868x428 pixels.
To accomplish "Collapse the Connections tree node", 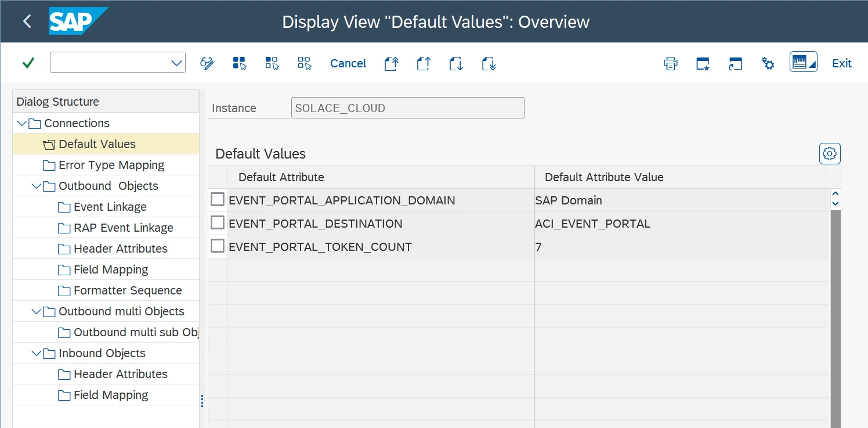I will [22, 123].
